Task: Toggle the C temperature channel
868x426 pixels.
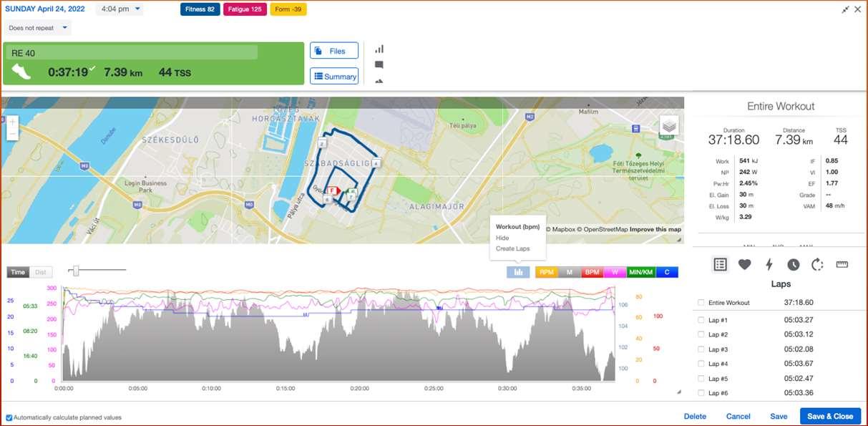Action: pos(666,272)
